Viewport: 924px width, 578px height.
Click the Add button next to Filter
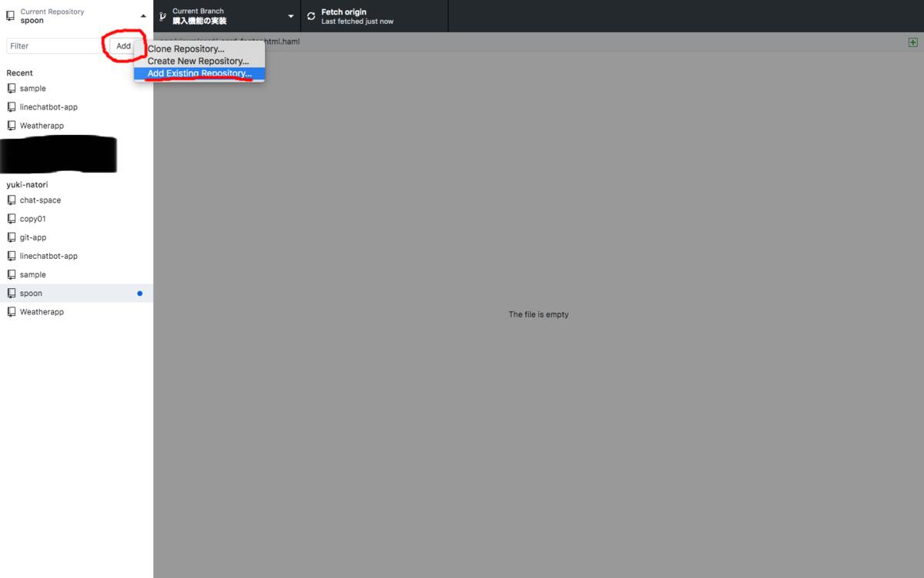coord(123,46)
